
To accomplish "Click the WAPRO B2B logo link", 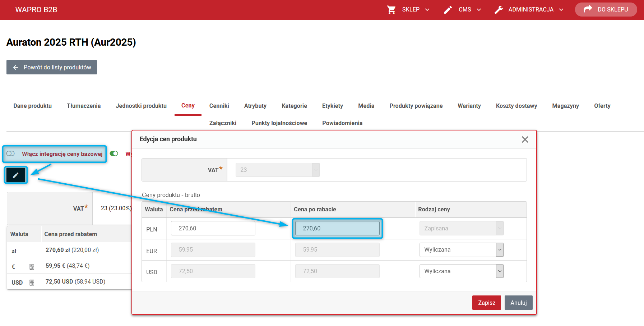I will (36, 10).
